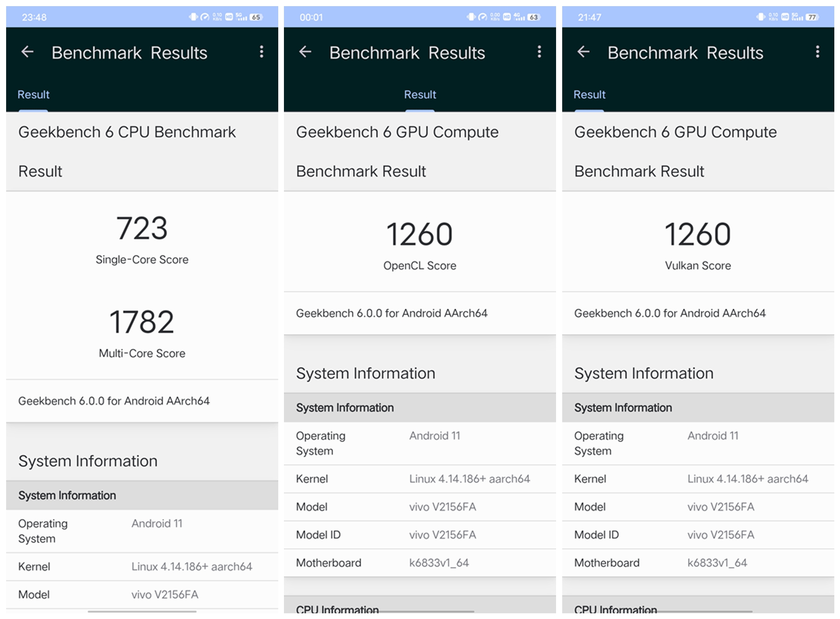Tap the Geekbench version text in the Vulkan screen
The image size is (840, 619).
[670, 313]
